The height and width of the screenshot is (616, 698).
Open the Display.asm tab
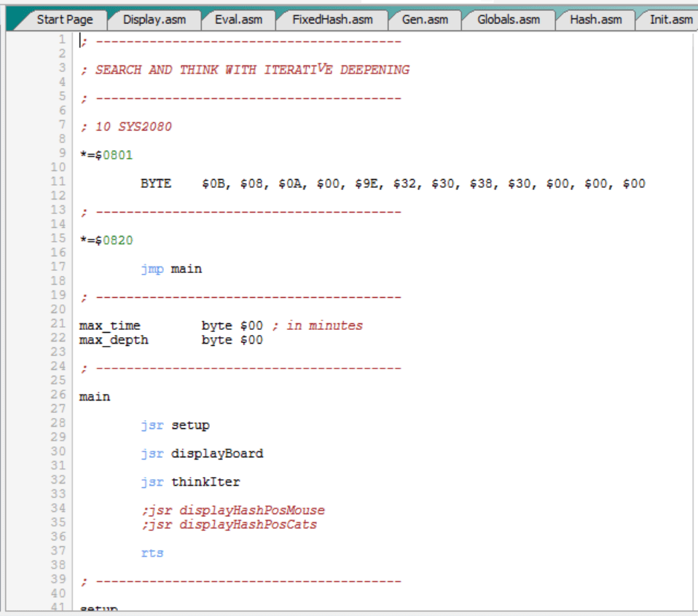[154, 20]
